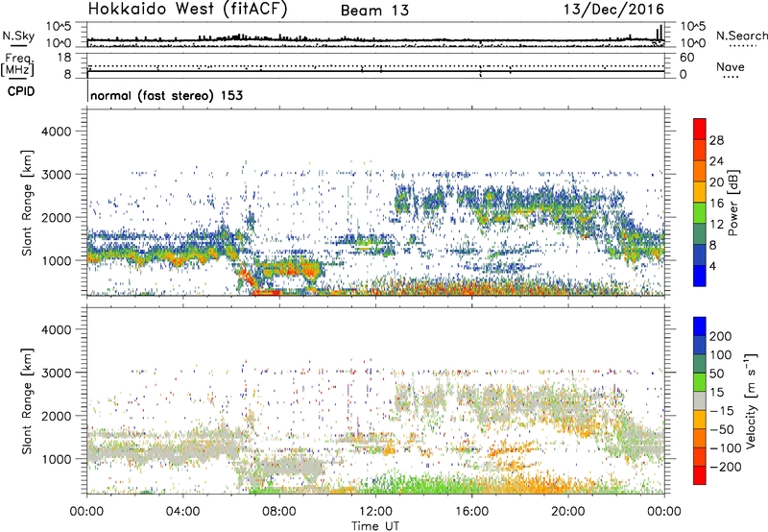Click the light green 12–16 dB power segment
The image size is (768, 532).
pos(700,212)
